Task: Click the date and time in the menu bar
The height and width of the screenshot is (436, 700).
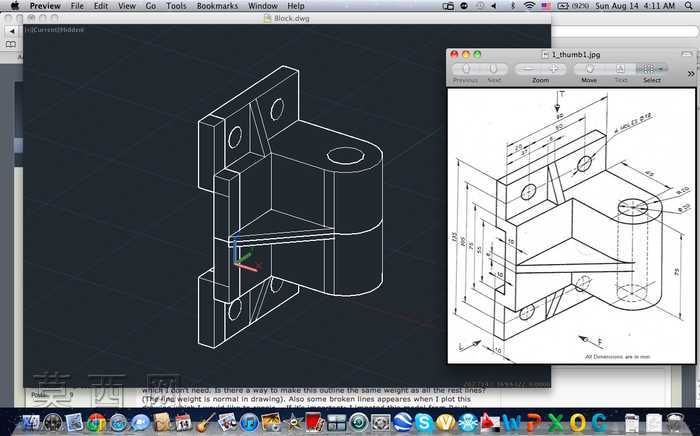Action: pyautogui.click(x=635, y=6)
